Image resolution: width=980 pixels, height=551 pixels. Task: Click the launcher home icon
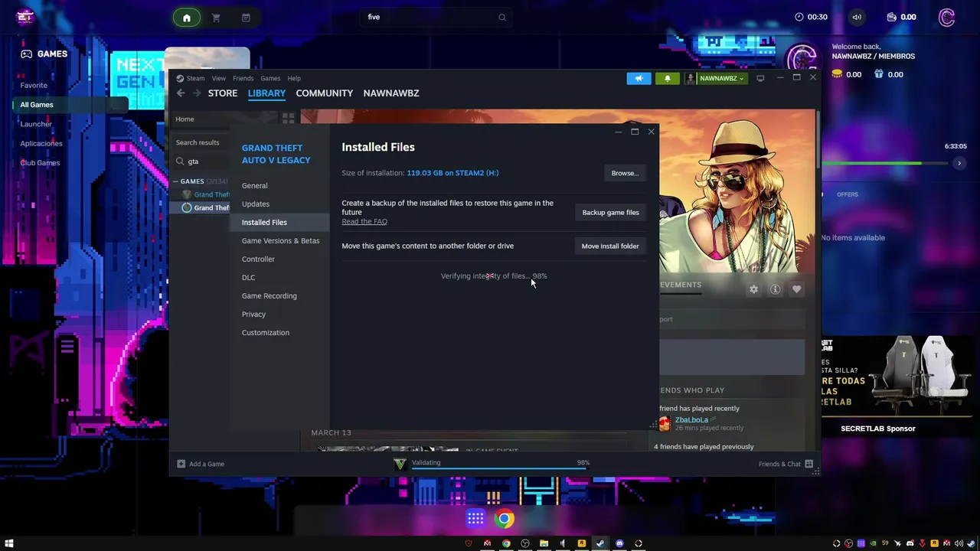coord(187,18)
